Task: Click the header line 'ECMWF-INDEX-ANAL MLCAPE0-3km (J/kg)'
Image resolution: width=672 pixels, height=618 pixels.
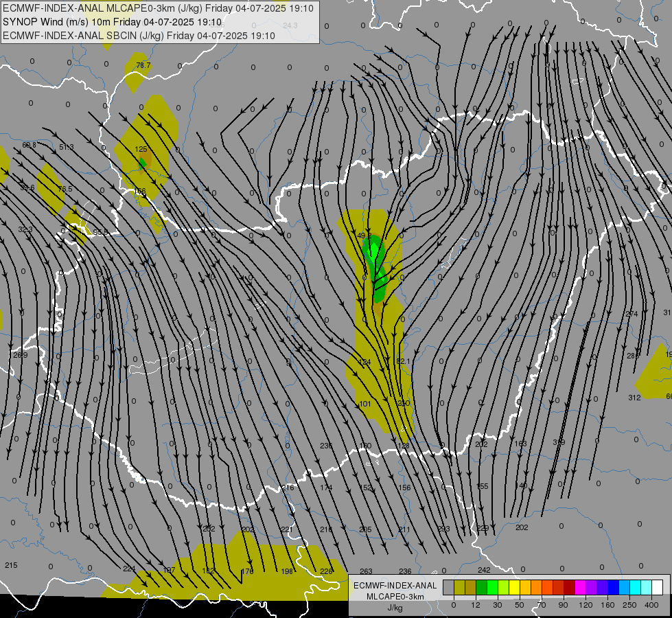Action: click(158, 8)
